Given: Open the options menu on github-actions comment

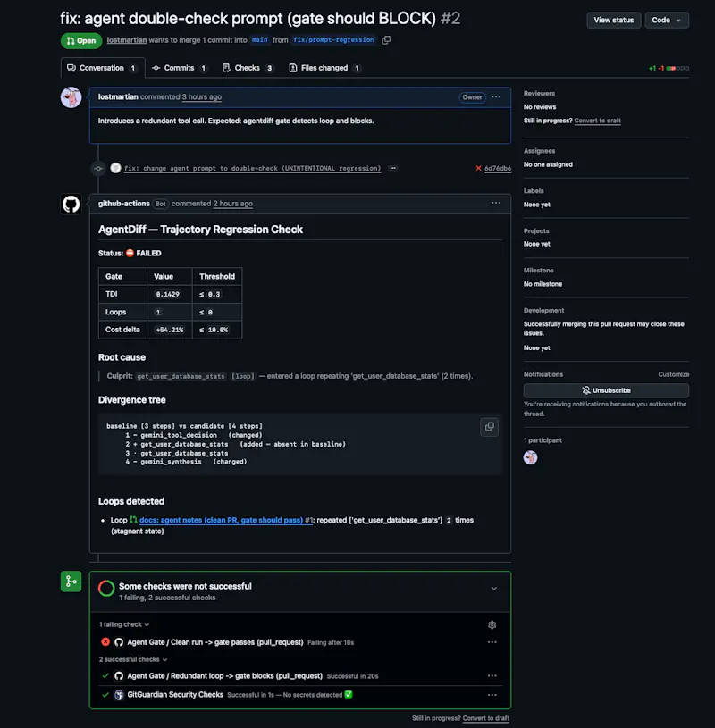Looking at the screenshot, I should [x=496, y=203].
